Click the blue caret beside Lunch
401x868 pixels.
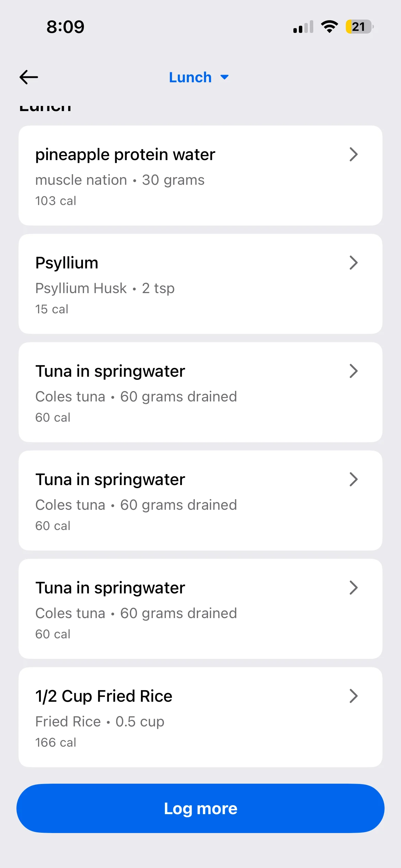(224, 77)
